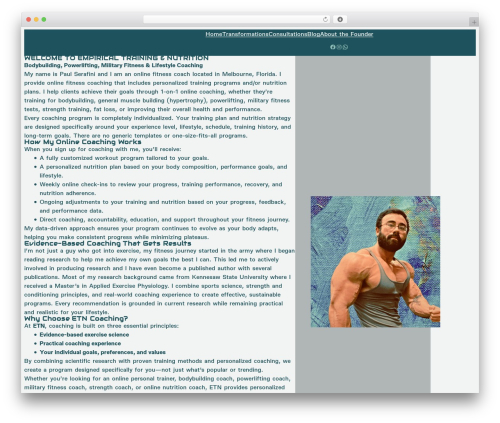Click bullet 'Practical coaching experience'
Viewport: 500px width, 423px height.
(80, 343)
